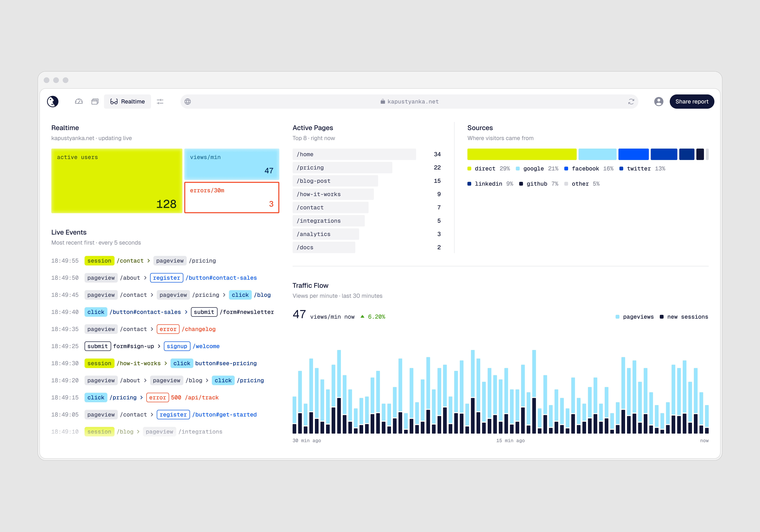Click the app logo icon
This screenshot has height=532, width=760.
tap(53, 102)
